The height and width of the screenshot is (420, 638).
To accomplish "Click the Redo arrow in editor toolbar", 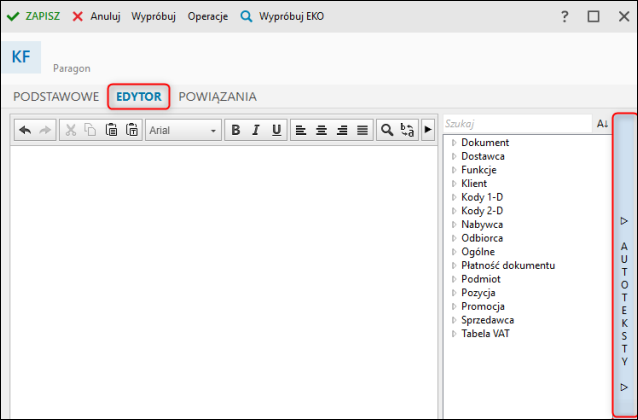I will 45,130.
